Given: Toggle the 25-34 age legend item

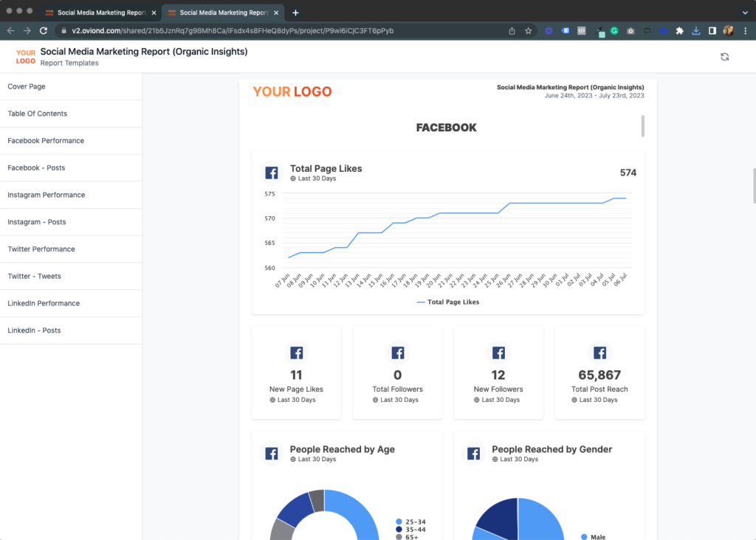Looking at the screenshot, I should coord(410,522).
